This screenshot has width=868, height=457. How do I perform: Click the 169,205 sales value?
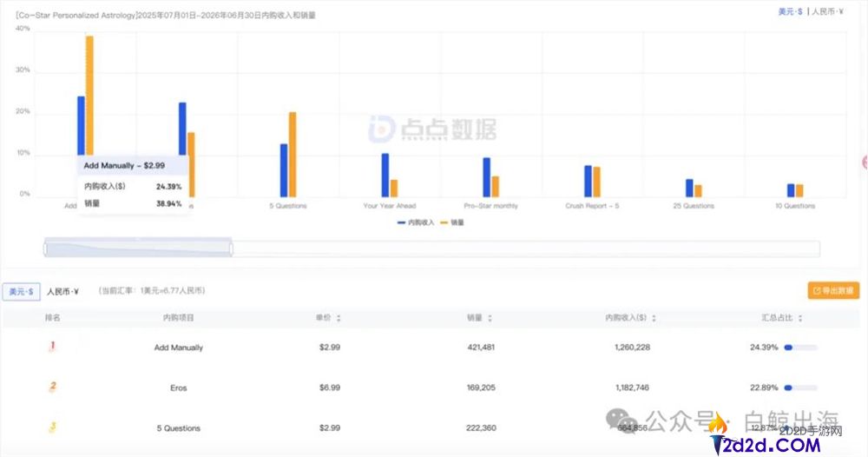[x=481, y=387]
